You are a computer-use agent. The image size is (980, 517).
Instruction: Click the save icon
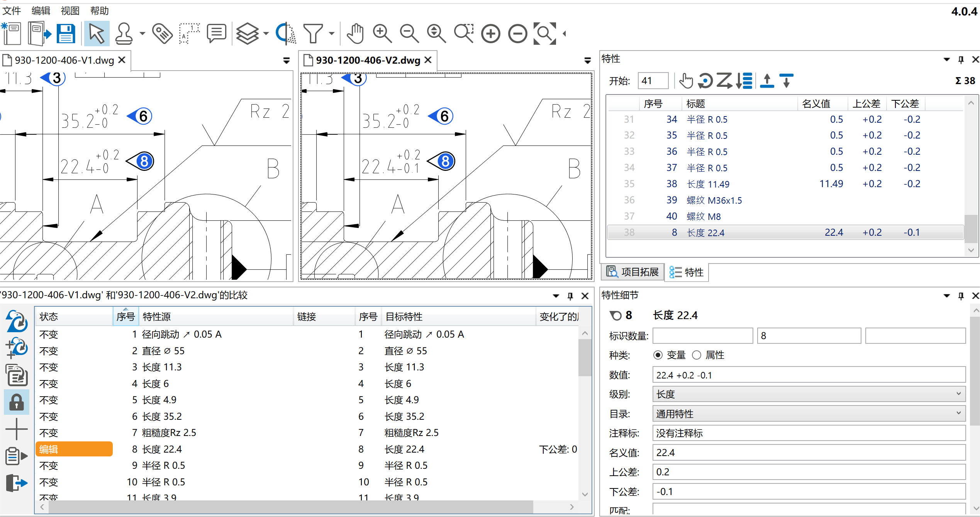[66, 34]
